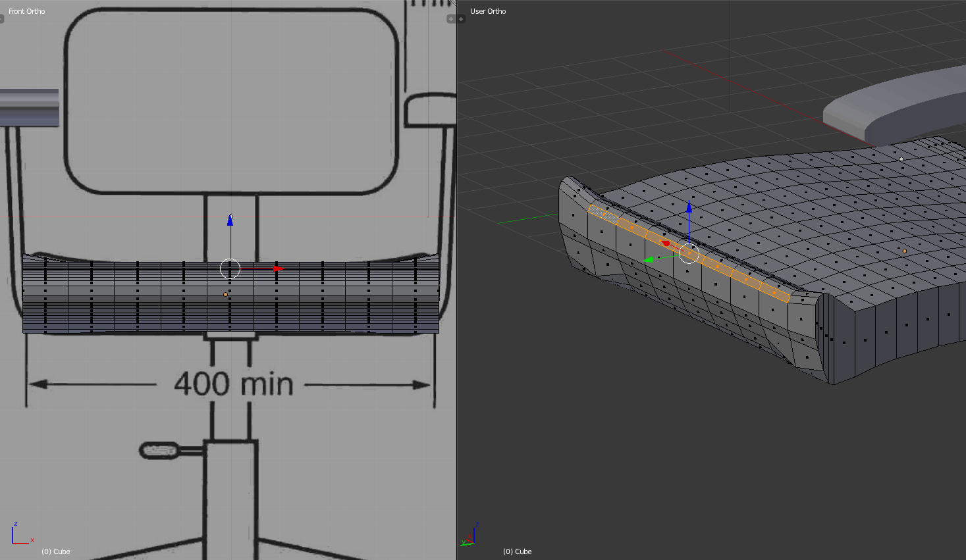
Task: Select the grey armrest object in Front Ortho
Action: click(x=30, y=107)
